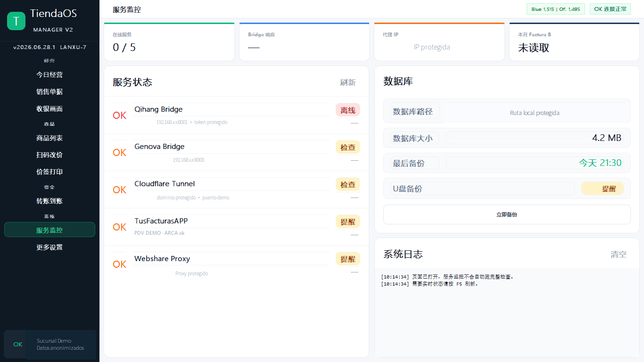Click the OK 连接正常 status badge
This screenshot has width=644, height=362.
click(610, 9)
